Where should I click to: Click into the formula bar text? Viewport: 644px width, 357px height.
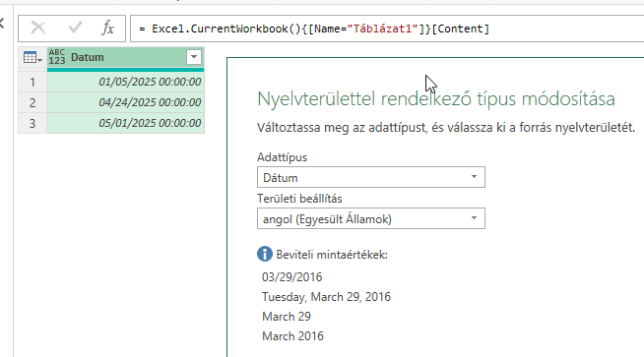[314, 29]
